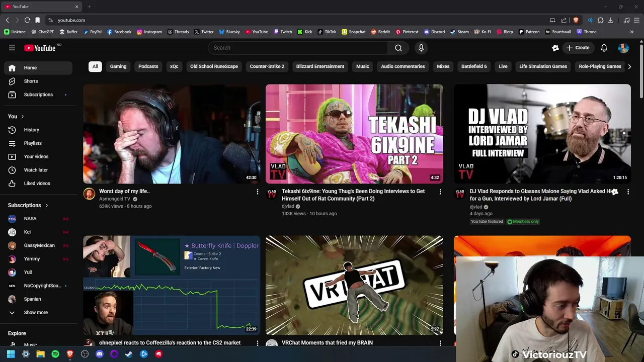
Task: Open the YouTube hamburger guide menu
Action: tap(12, 48)
